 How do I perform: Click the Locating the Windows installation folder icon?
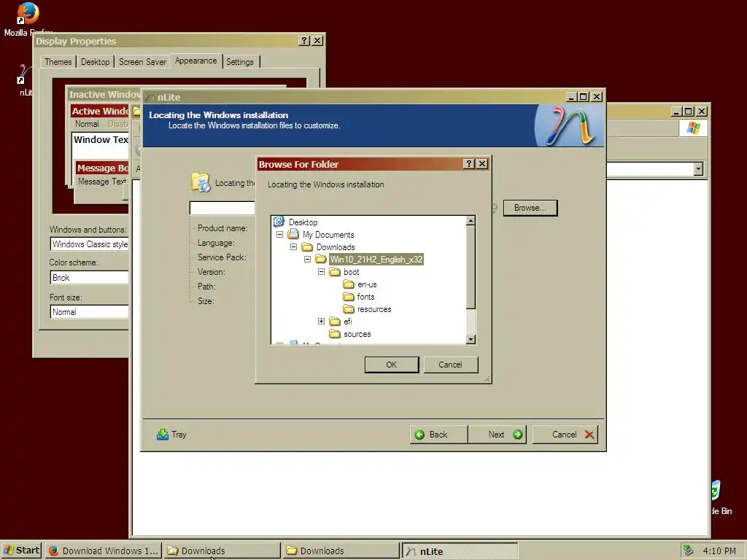201,182
